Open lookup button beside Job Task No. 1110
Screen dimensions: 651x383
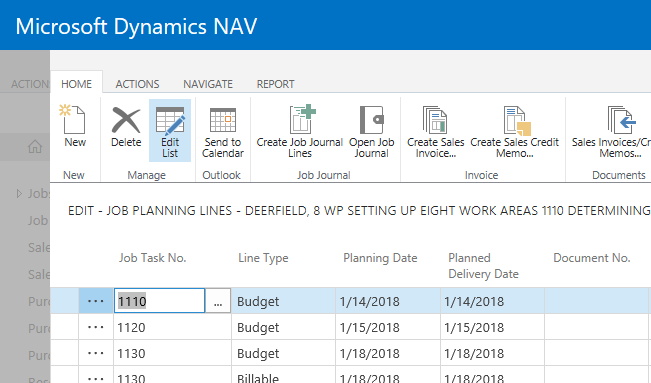click(x=218, y=301)
